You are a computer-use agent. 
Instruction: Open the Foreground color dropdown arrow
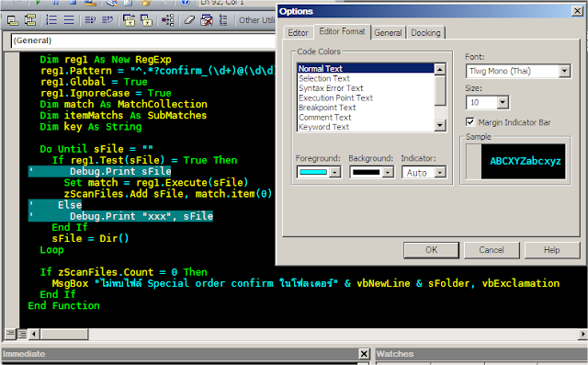coord(334,172)
